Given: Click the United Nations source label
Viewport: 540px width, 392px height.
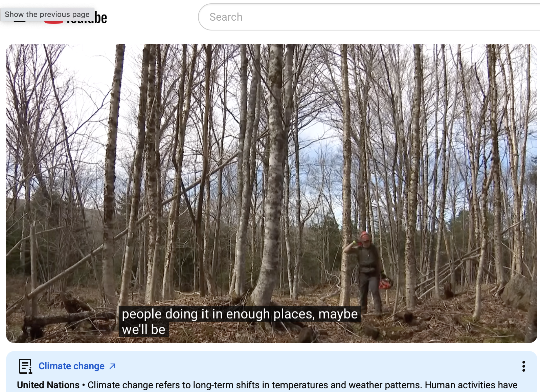Looking at the screenshot, I should click(48, 385).
